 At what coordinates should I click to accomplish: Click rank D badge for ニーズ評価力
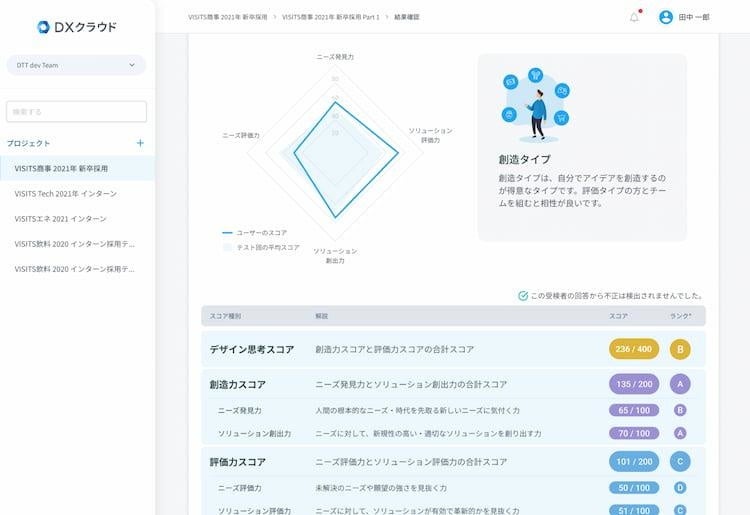pyautogui.click(x=680, y=488)
